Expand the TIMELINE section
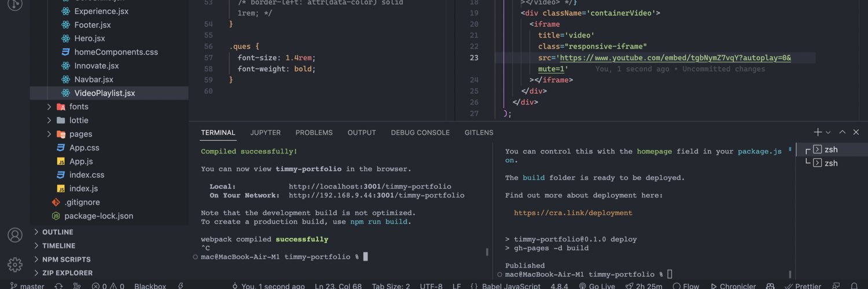The image size is (868, 289). [x=109, y=246]
